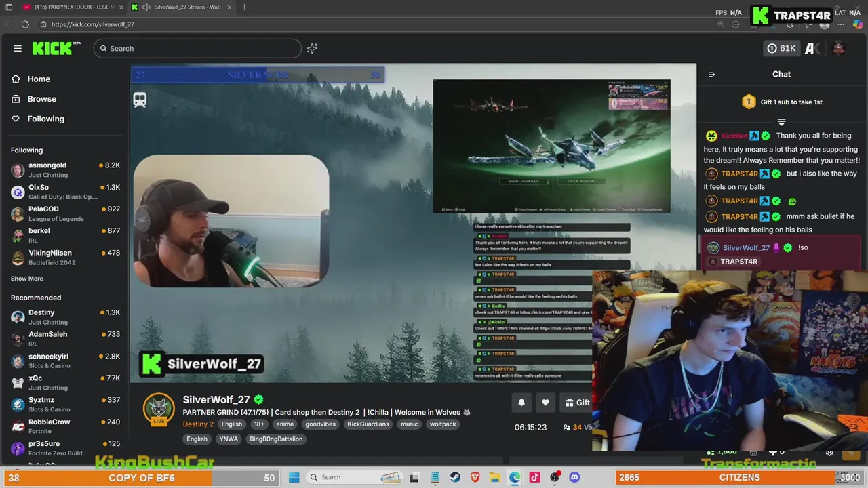Open pr3s5ure's channel avatar
The image size is (868, 488).
18,448
